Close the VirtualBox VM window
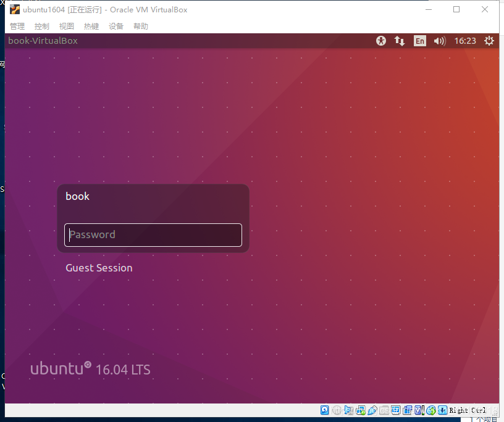The image size is (504, 422). coord(485,10)
